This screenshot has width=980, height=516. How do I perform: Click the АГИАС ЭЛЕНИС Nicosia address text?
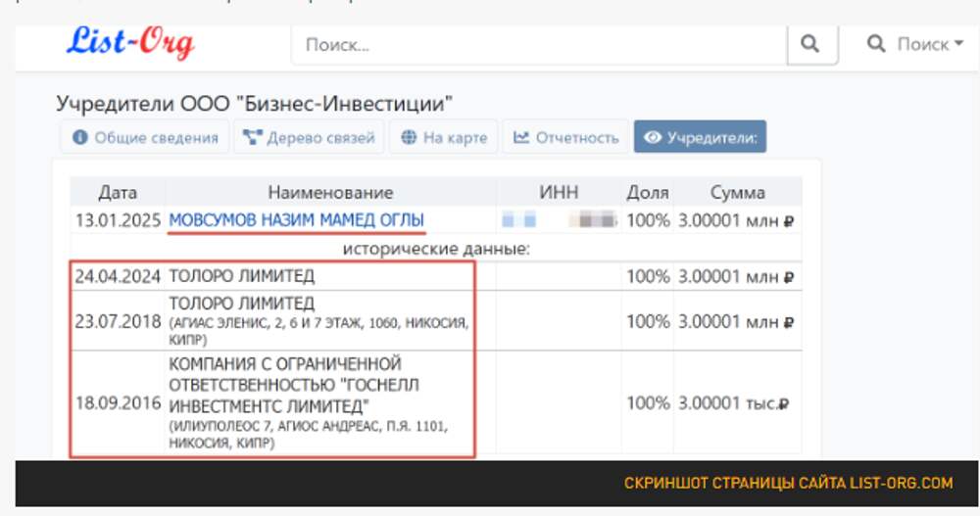(x=318, y=331)
